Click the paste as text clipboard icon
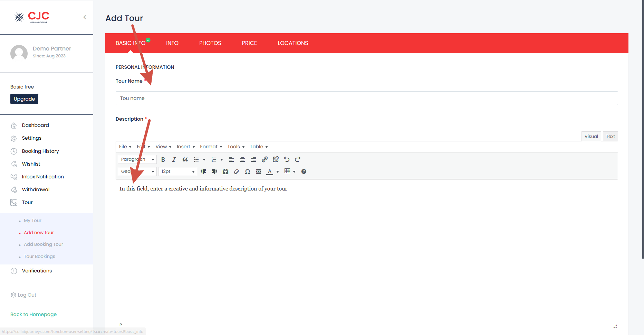The width and height of the screenshot is (644, 335). tap(225, 171)
